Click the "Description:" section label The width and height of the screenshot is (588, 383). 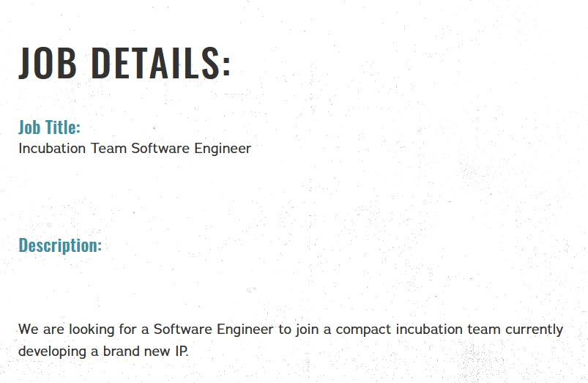tap(60, 245)
